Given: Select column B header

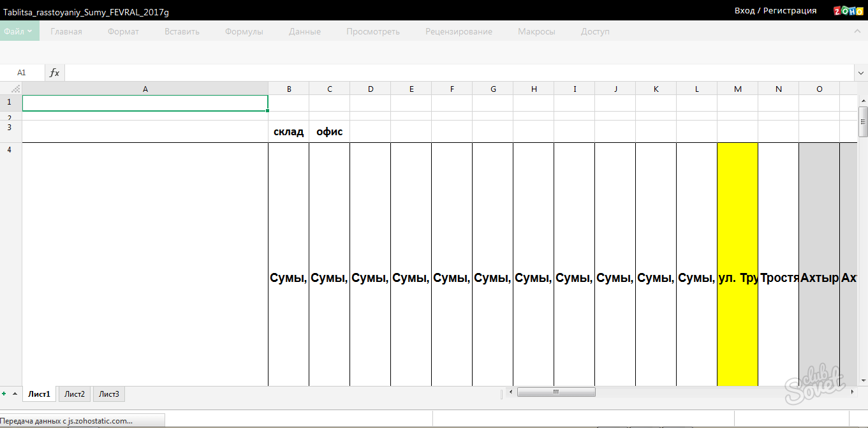Looking at the screenshot, I should (x=289, y=89).
